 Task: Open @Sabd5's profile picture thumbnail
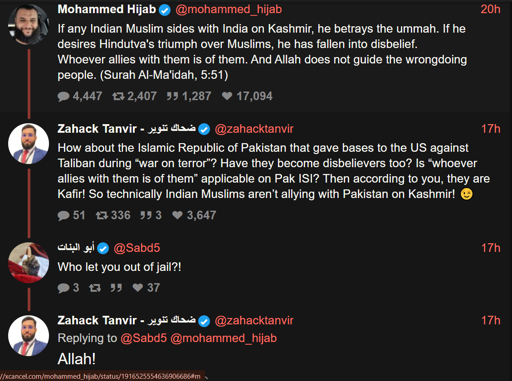pos(29,263)
